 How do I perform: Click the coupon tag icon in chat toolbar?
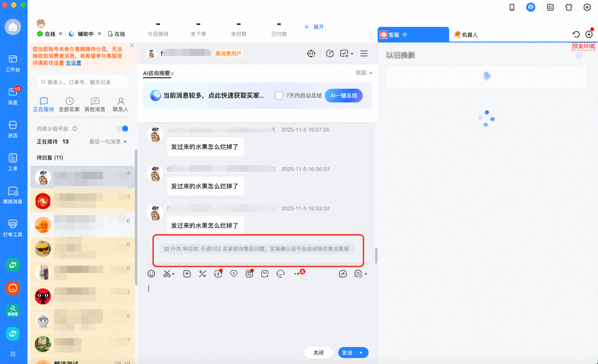(234, 274)
